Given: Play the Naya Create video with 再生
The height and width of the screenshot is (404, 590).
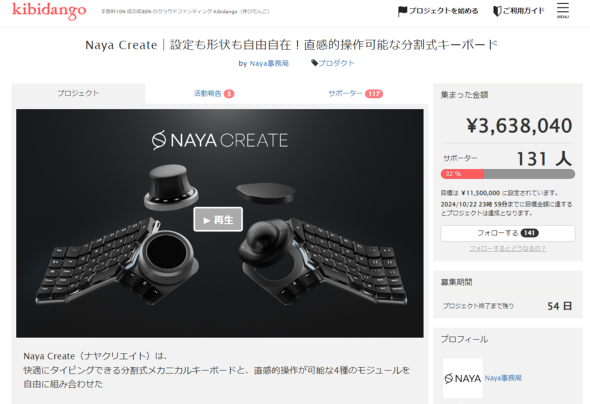Looking at the screenshot, I should point(218,219).
